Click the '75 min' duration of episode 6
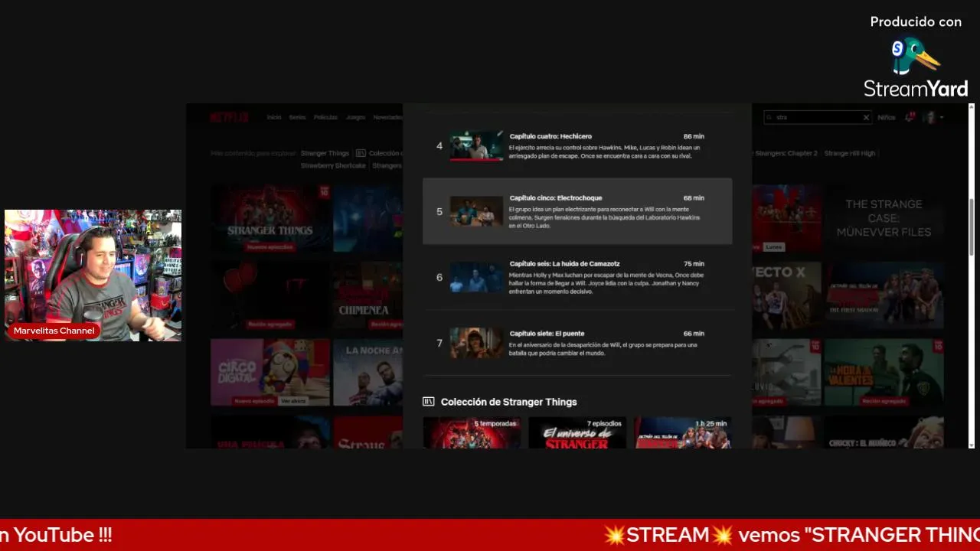Screen dimensions: 980x551 pyautogui.click(x=694, y=264)
